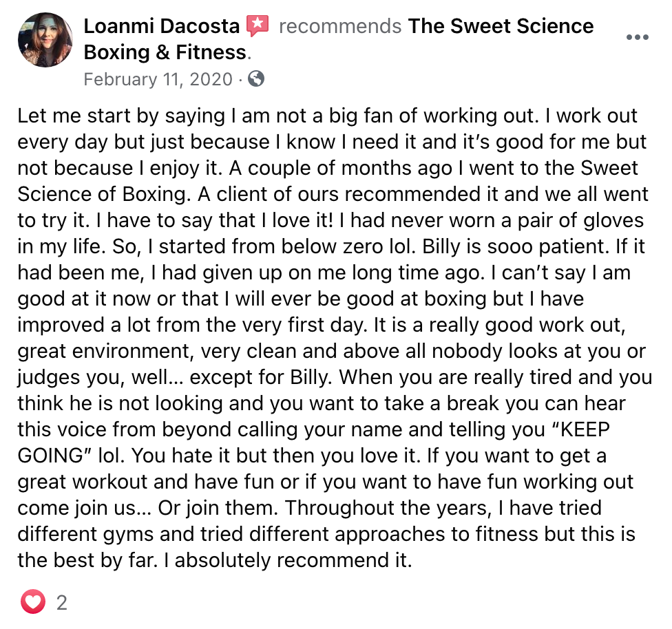Click the pink recommendation star badge

(258, 26)
